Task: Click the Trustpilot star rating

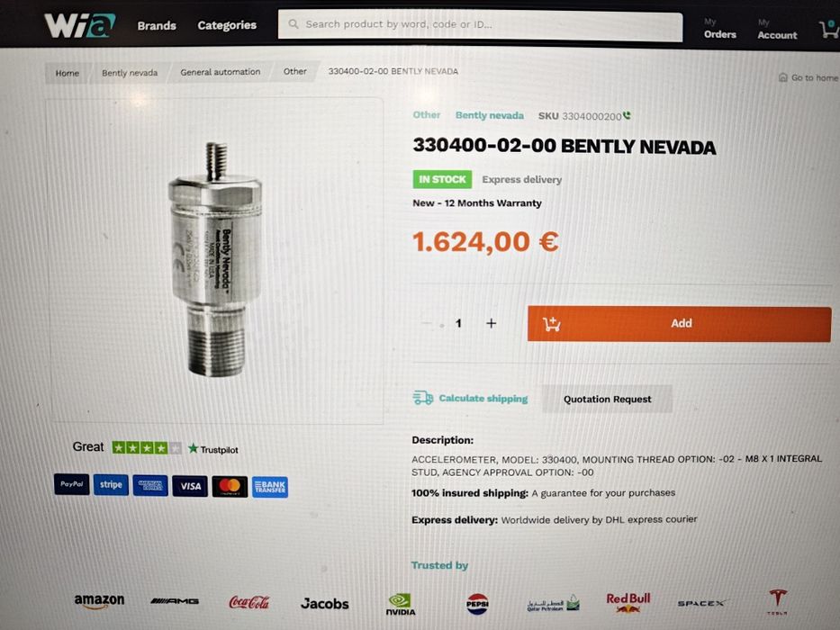Action: coord(146,448)
